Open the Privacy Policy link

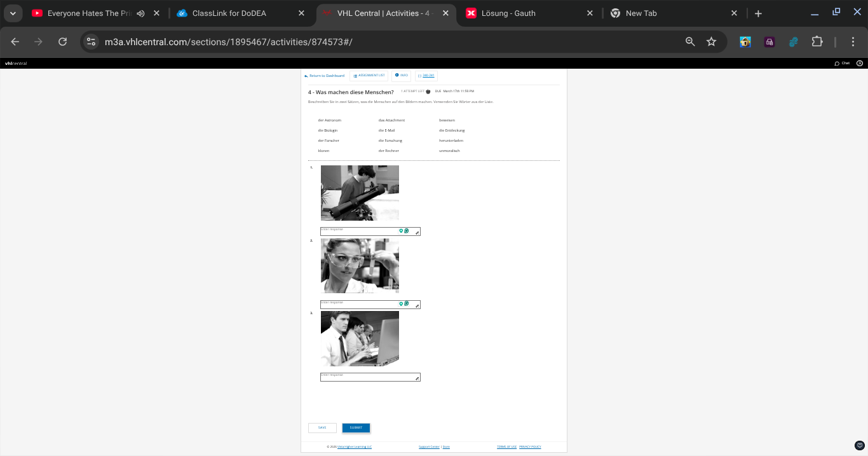pos(530,447)
